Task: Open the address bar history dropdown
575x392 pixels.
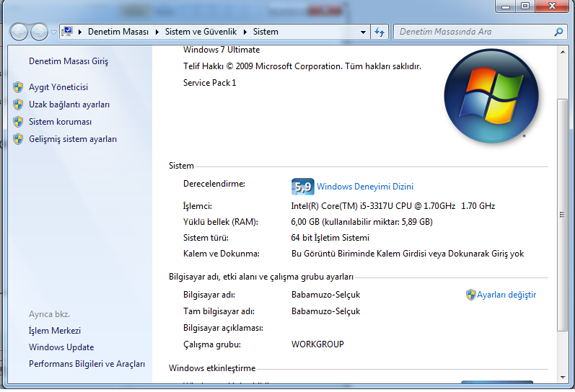Action: point(363,32)
